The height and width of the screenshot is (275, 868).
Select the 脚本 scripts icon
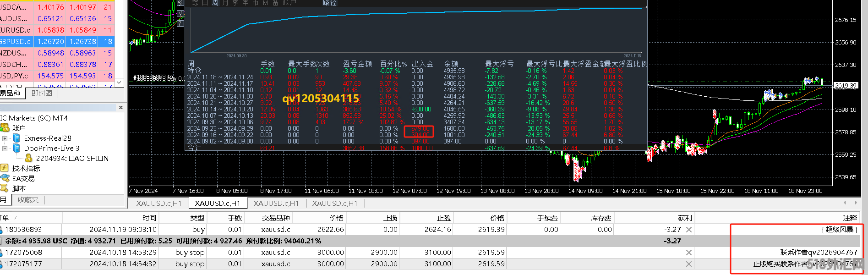coord(5,188)
